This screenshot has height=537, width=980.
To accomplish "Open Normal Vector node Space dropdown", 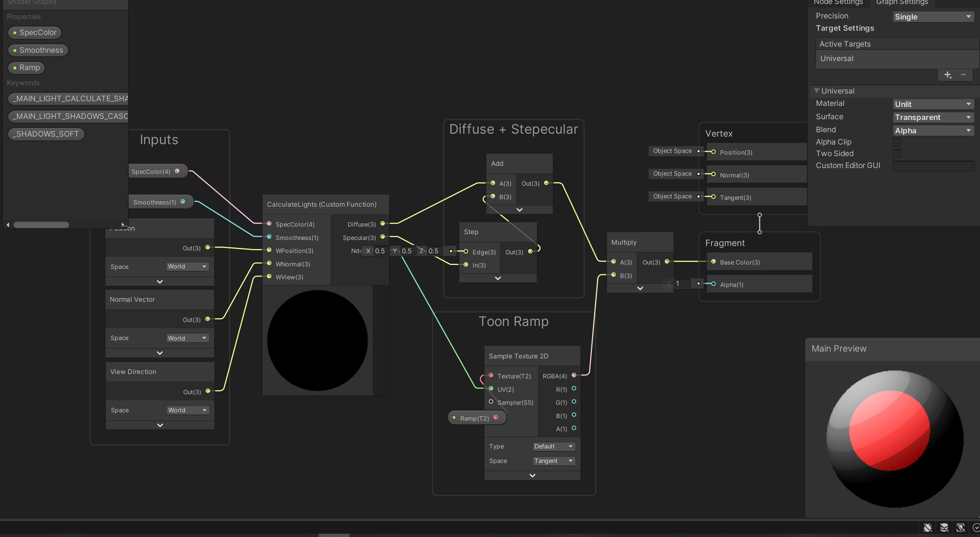I will coord(188,338).
